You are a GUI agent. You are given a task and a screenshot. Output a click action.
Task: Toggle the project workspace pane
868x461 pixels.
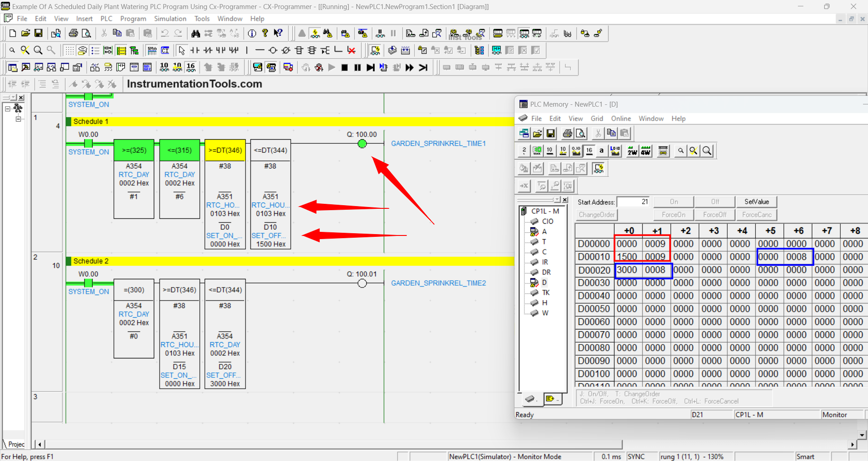click(13, 67)
